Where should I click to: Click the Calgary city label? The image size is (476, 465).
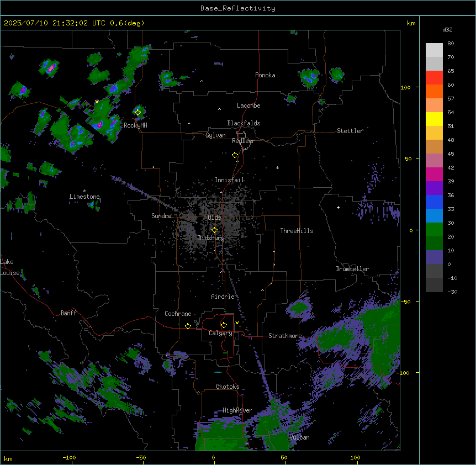pyautogui.click(x=220, y=333)
